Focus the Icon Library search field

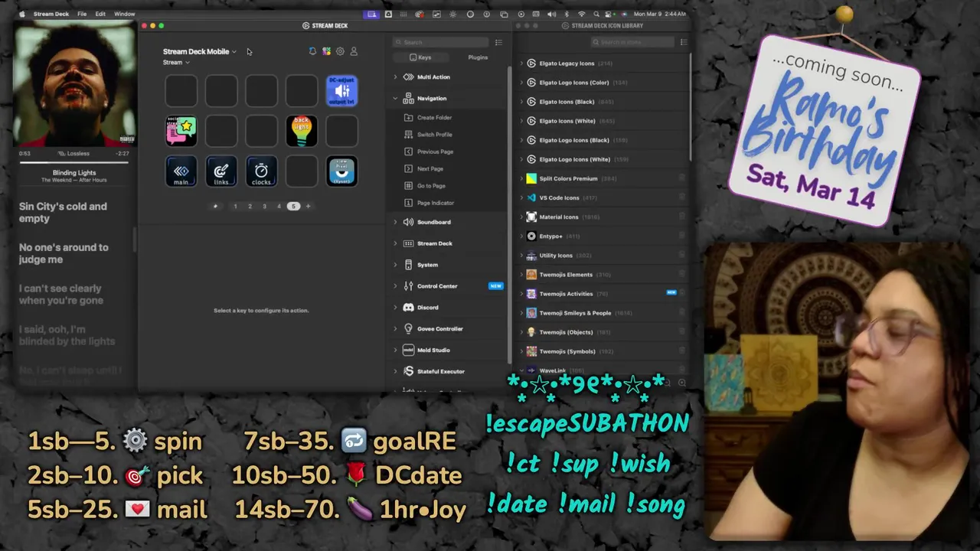coord(633,42)
